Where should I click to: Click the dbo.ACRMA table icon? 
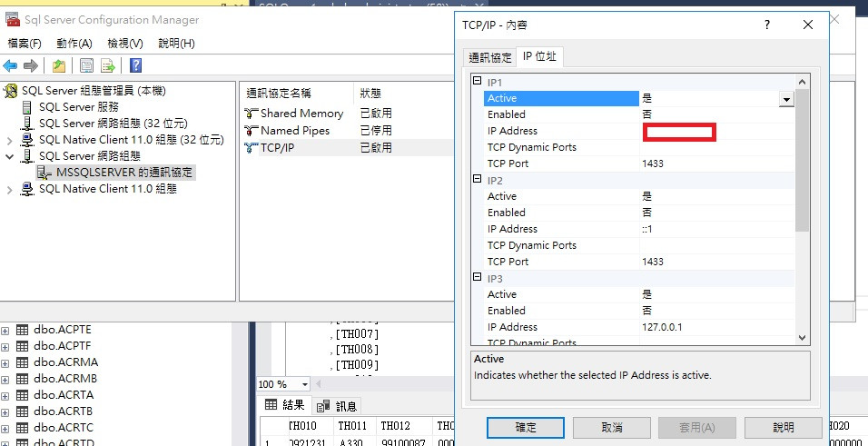(x=22, y=362)
